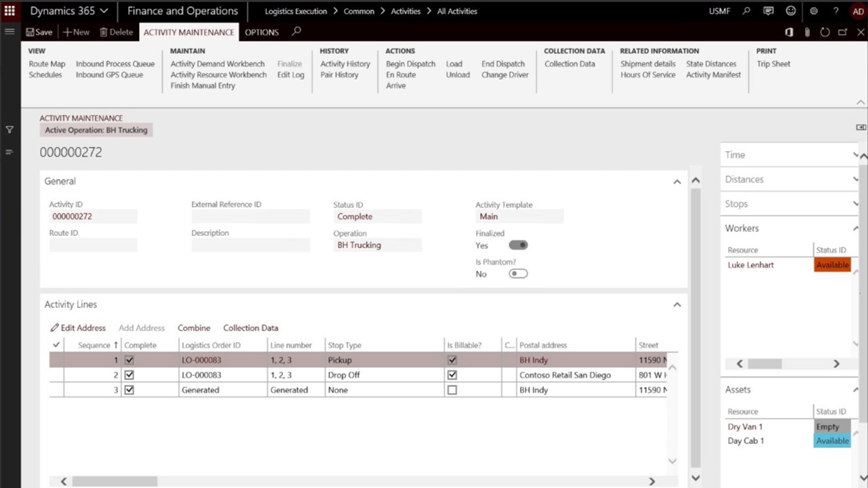Open the Dynamics 365 dropdown
This screenshot has width=868, height=488.
68,11
